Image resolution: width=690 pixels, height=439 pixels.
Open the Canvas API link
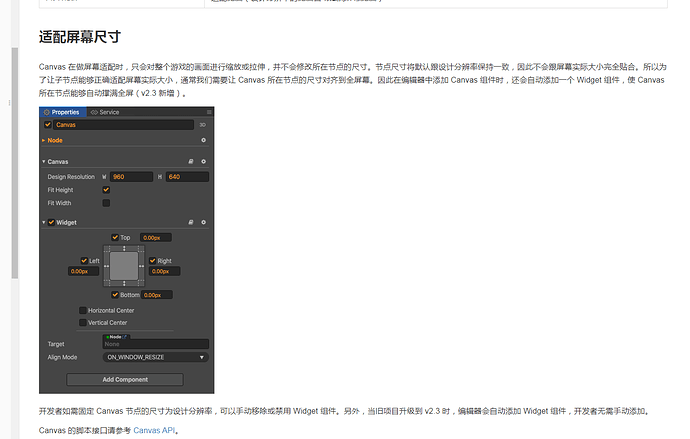(154, 430)
